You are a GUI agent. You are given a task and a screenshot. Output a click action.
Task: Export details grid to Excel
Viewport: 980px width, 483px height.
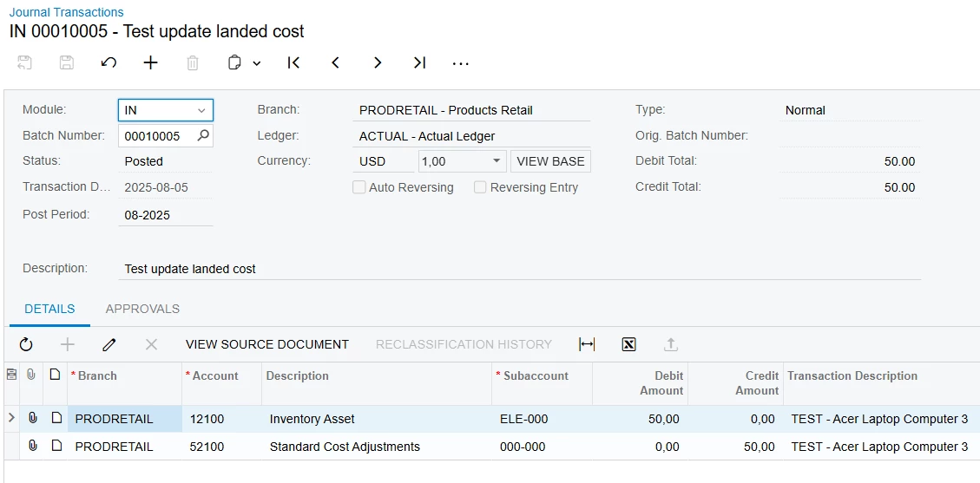pos(629,344)
